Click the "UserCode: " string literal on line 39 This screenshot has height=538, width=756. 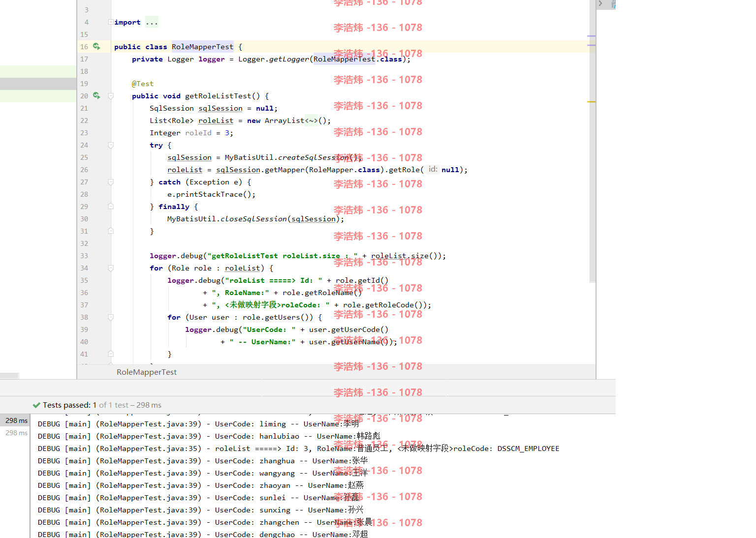[x=269, y=329]
